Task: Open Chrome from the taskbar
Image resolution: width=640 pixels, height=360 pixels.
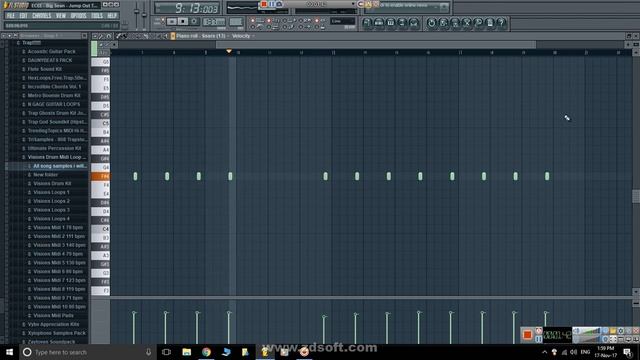Action: pos(206,352)
